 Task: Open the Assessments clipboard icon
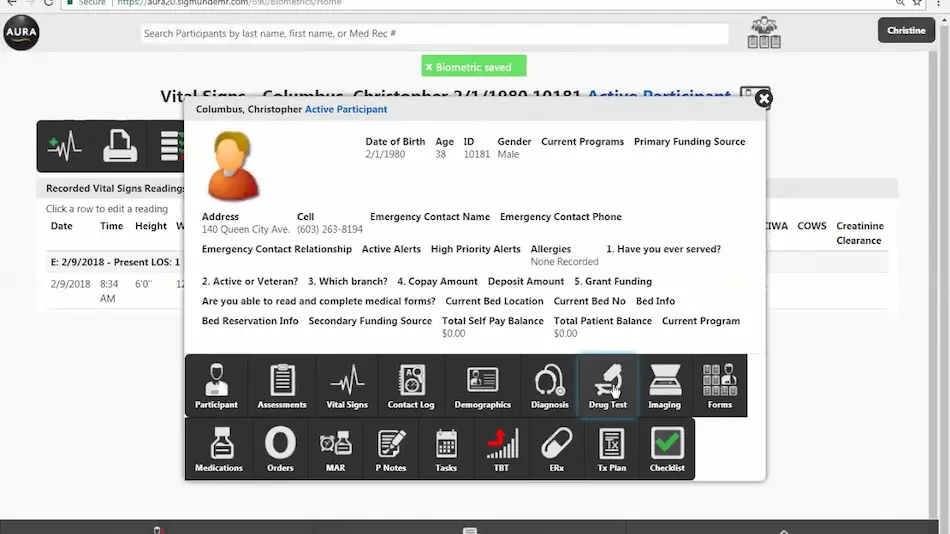click(x=282, y=386)
